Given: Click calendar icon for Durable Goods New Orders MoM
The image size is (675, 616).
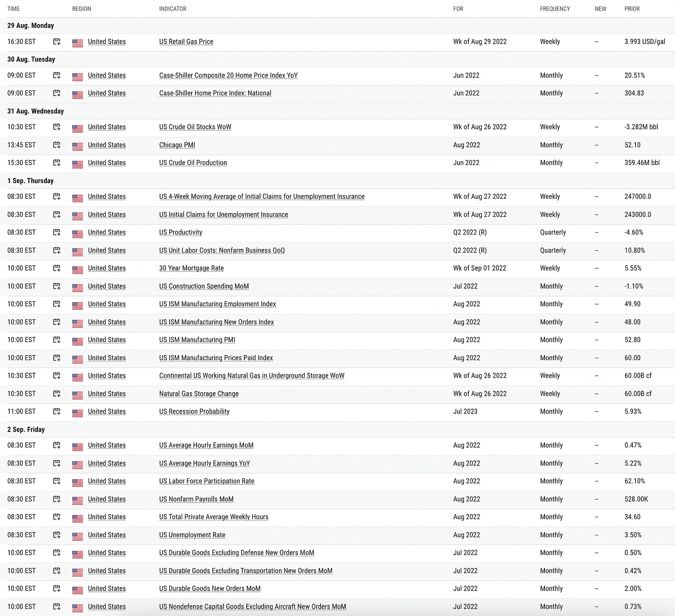Looking at the screenshot, I should tap(57, 589).
